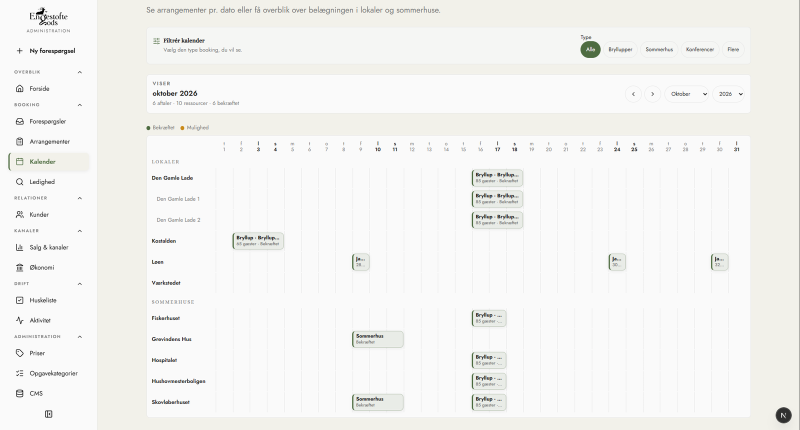
Task: Open Kunder in the sidebar
Action: pos(48,215)
